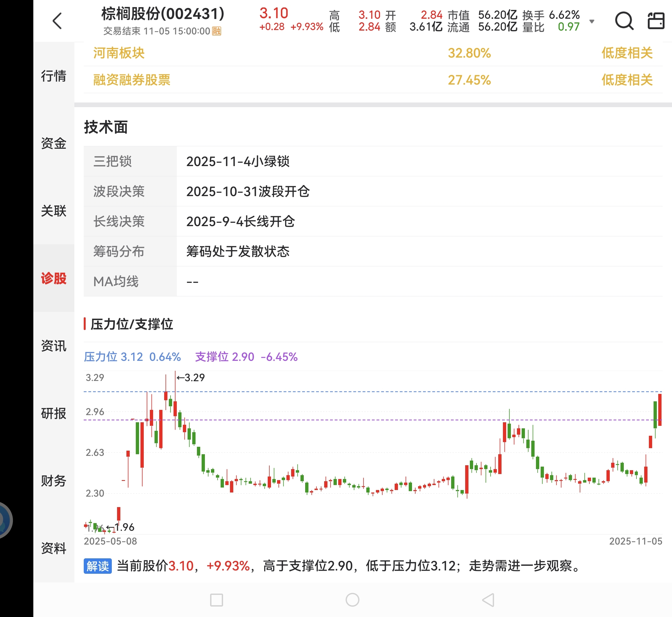
Task: Tap the blue 解读 button
Action: pyautogui.click(x=97, y=566)
